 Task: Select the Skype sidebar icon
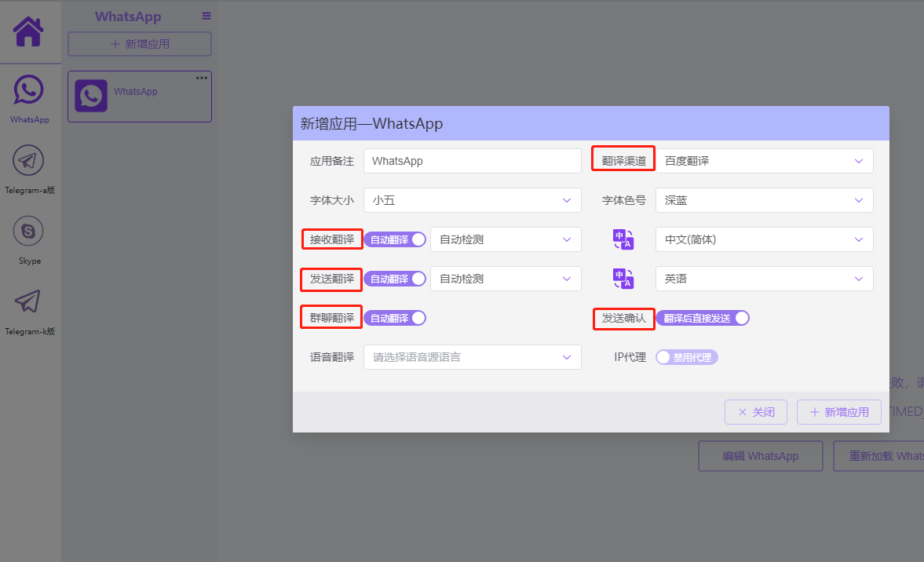(x=29, y=232)
